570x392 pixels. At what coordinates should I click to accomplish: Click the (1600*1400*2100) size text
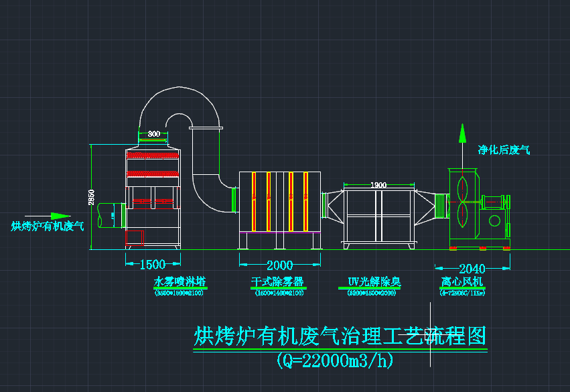[x=279, y=293]
